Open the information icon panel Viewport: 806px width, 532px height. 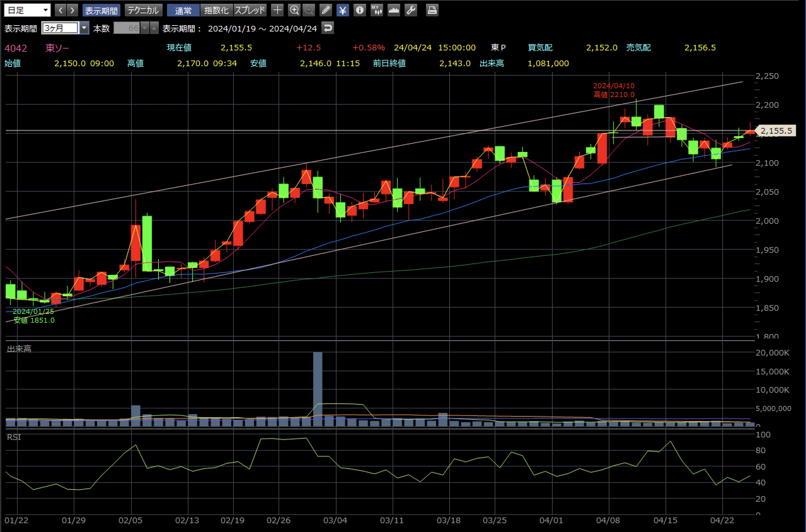pyautogui.click(x=360, y=10)
